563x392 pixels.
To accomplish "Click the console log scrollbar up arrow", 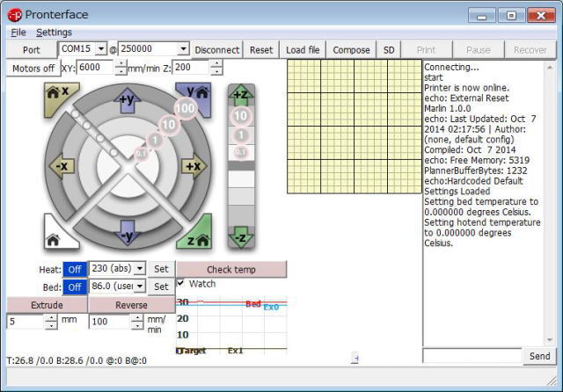I will [x=550, y=67].
